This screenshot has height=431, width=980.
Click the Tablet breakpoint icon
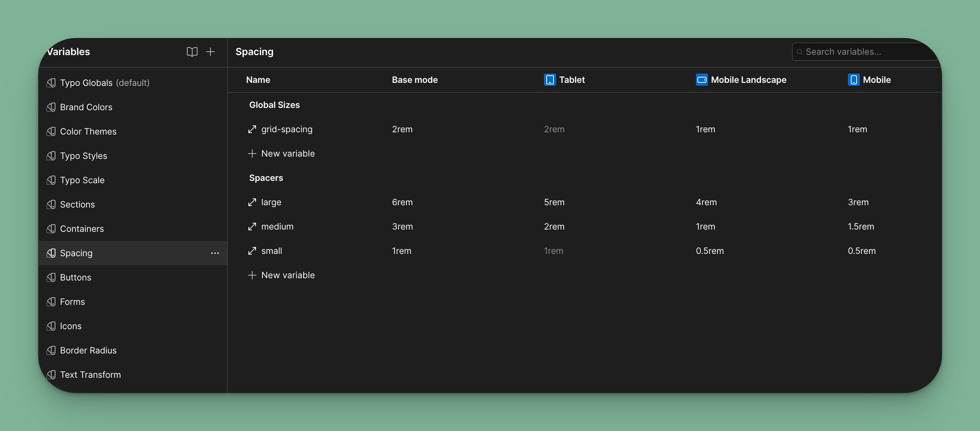coord(550,80)
